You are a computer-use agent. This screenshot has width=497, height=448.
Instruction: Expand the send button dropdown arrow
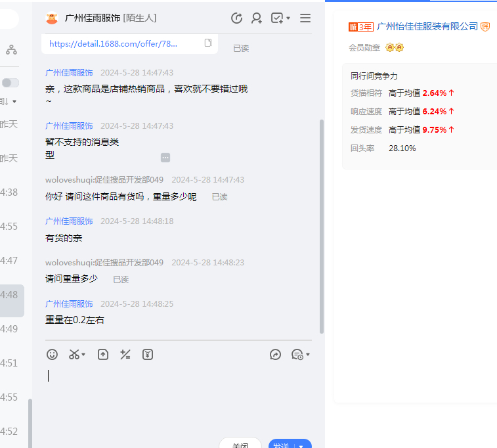point(301,446)
